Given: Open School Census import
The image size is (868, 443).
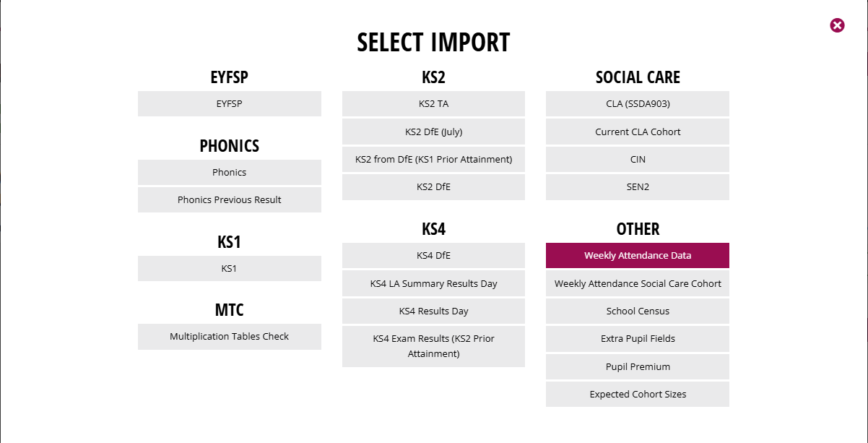Looking at the screenshot, I should [x=638, y=311].
